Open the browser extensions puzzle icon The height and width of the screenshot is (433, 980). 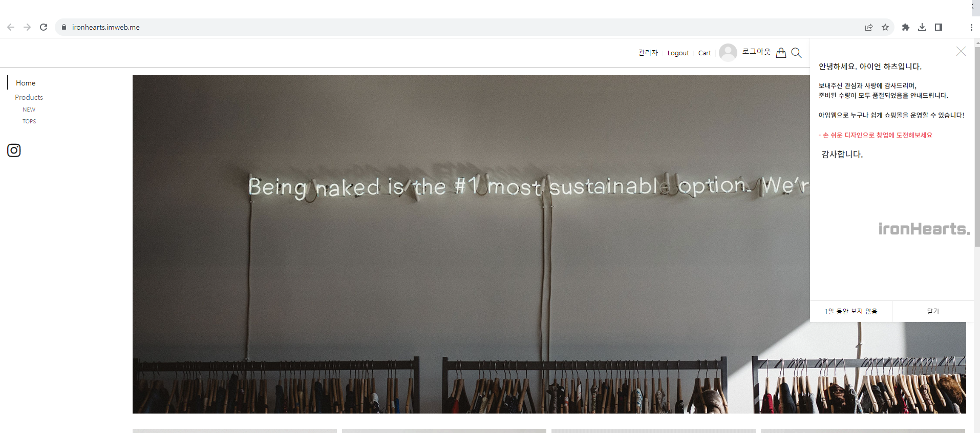pos(906,27)
